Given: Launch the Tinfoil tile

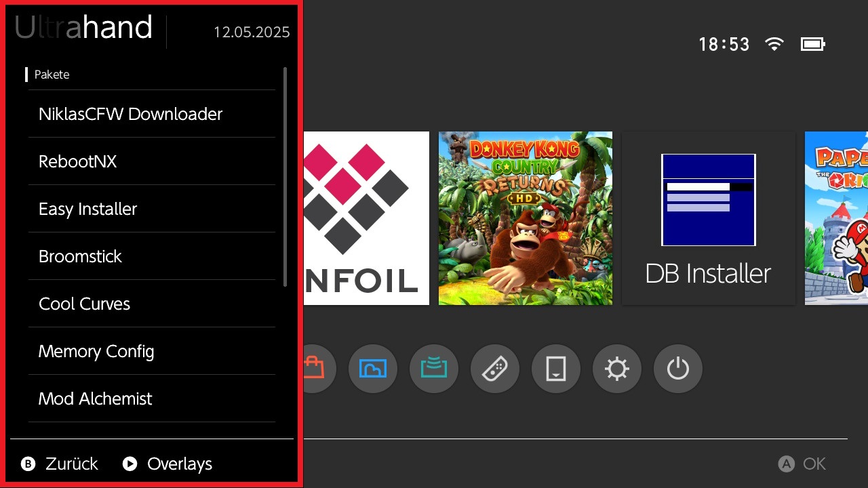Looking at the screenshot, I should pos(366,218).
